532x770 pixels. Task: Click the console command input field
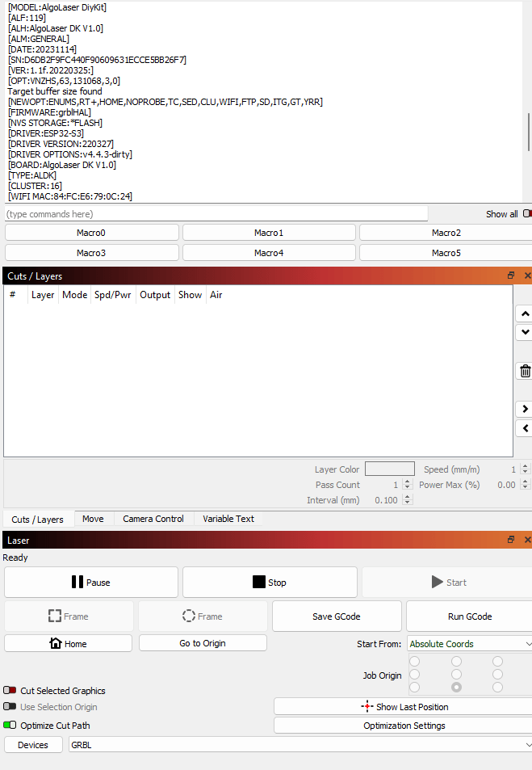coord(216,214)
